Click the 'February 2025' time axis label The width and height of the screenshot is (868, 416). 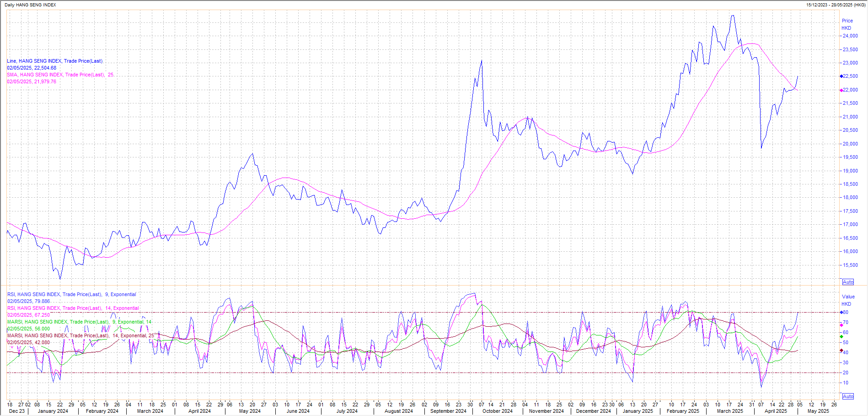(x=683, y=411)
